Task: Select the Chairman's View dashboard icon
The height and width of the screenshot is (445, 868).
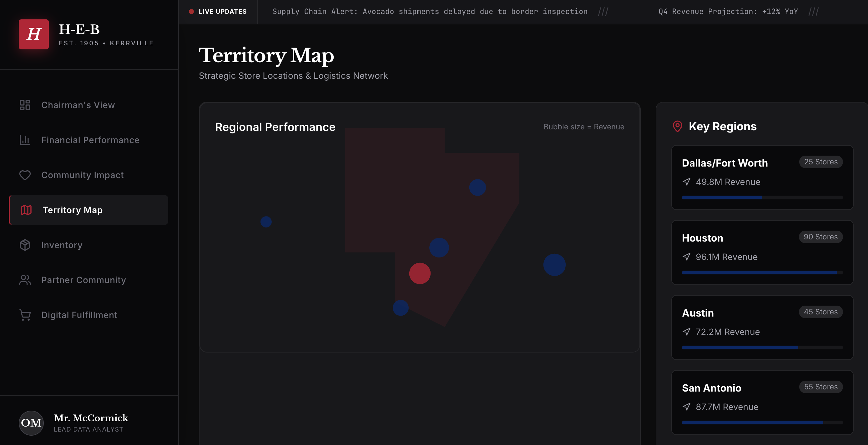Action: pos(25,105)
